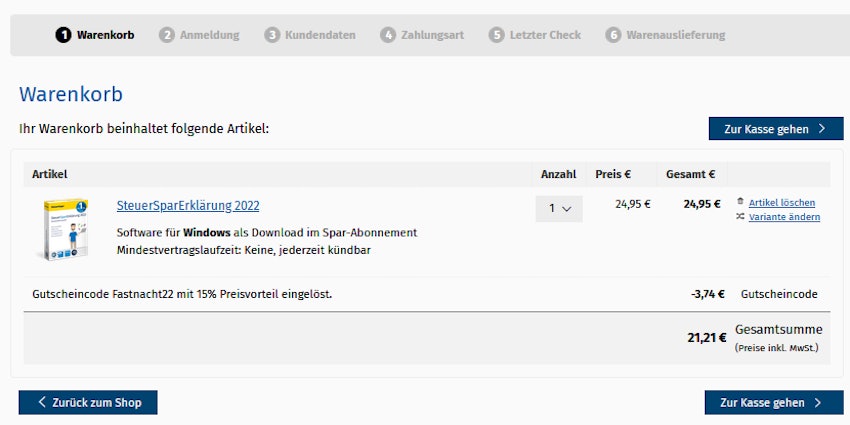Click the step 2 circle for Anmeldung
Viewport: 850px width, 425px height.
tap(166, 35)
